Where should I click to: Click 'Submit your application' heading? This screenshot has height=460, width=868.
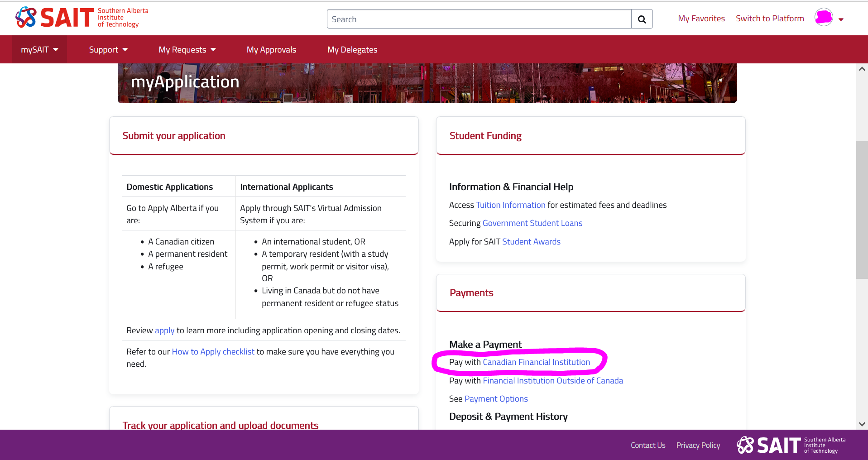coord(174,136)
